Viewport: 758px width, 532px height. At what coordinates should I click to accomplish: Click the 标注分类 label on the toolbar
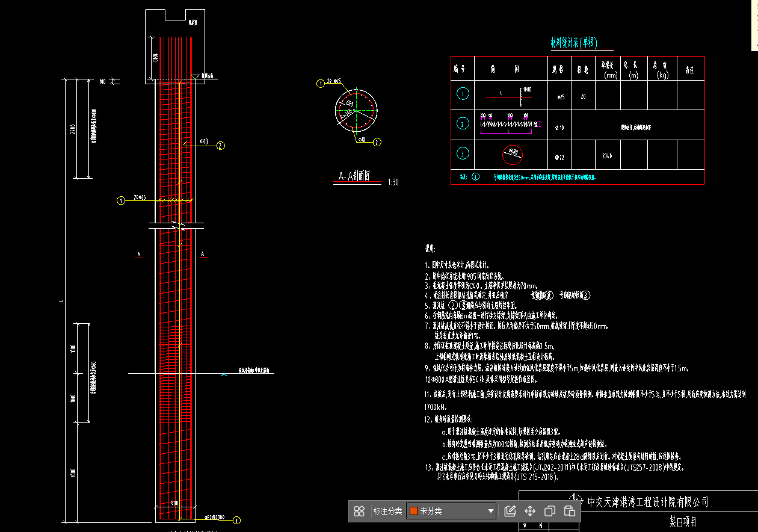click(x=388, y=512)
